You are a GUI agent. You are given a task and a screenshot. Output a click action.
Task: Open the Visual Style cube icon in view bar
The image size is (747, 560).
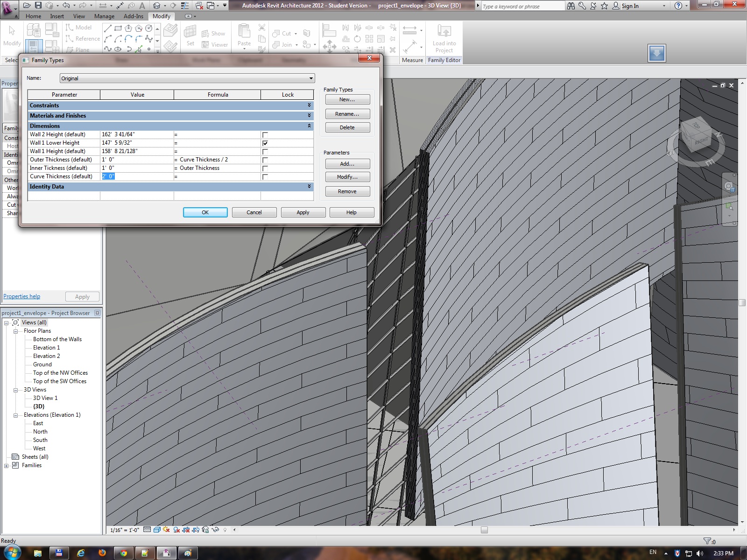coord(157,530)
